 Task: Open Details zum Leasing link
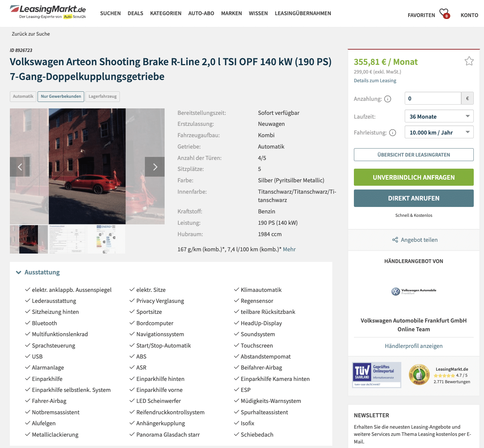(375, 81)
